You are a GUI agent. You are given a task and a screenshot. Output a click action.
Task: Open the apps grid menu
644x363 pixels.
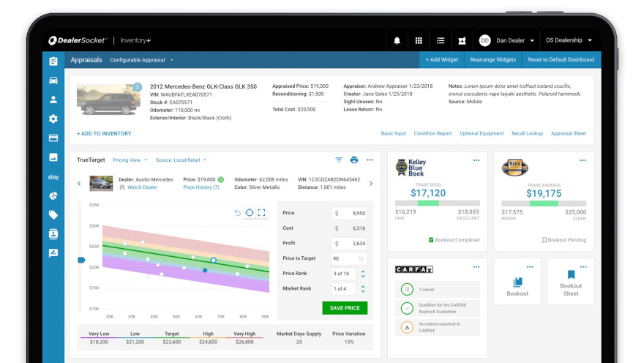(x=419, y=41)
